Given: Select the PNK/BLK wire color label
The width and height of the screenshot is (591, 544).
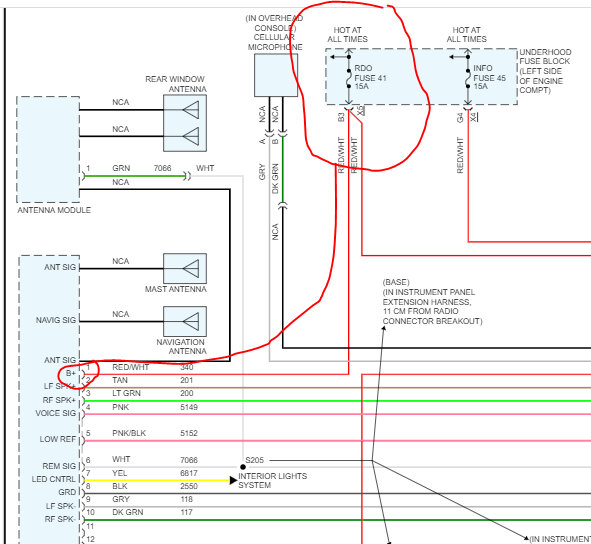Looking at the screenshot, I should [129, 433].
